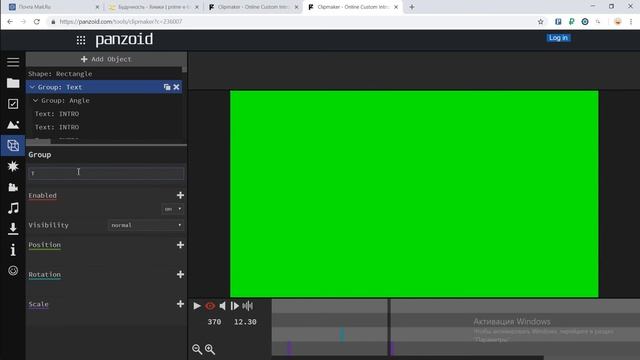640x360 pixels.
Task: Switch to the second browser tab
Action: [153, 7]
